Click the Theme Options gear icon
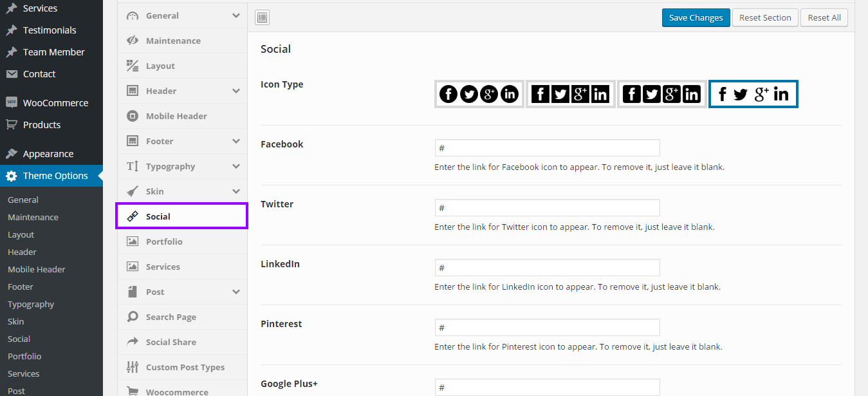The height and width of the screenshot is (396, 868). tap(12, 176)
